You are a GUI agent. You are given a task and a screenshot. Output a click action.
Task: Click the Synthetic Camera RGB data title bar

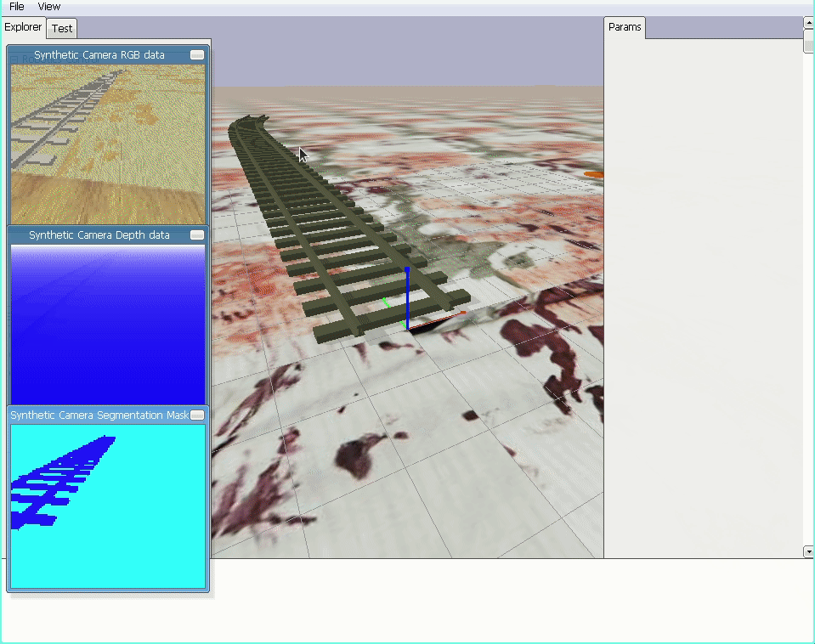point(99,55)
